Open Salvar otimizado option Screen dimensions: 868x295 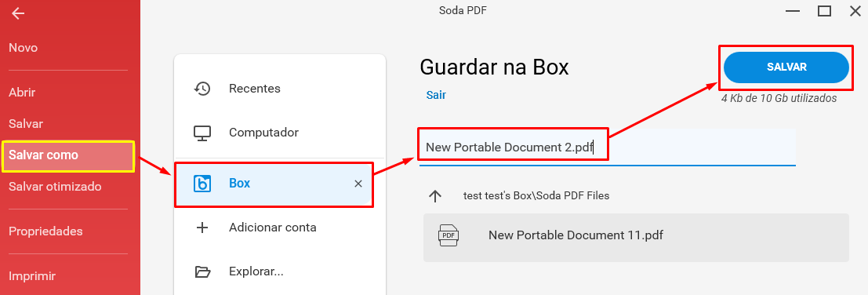coord(55,187)
